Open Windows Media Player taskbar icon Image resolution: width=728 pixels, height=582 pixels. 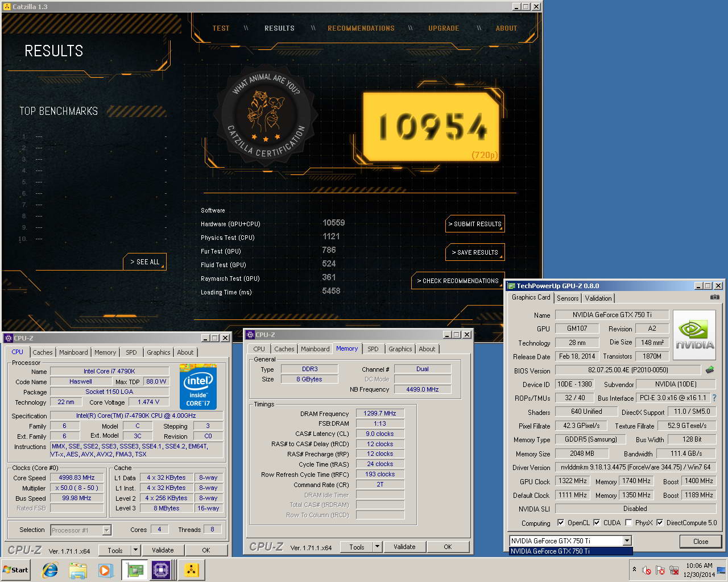[x=105, y=570]
